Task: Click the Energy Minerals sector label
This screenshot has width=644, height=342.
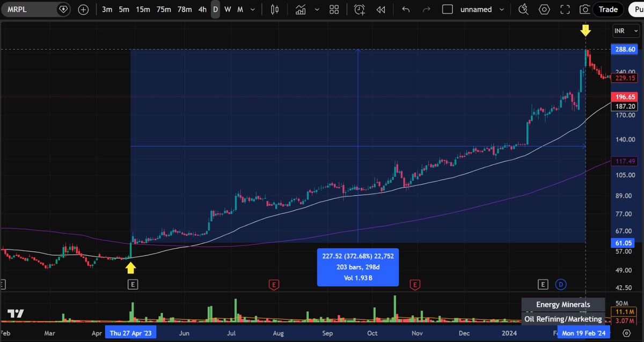Action: [563, 304]
